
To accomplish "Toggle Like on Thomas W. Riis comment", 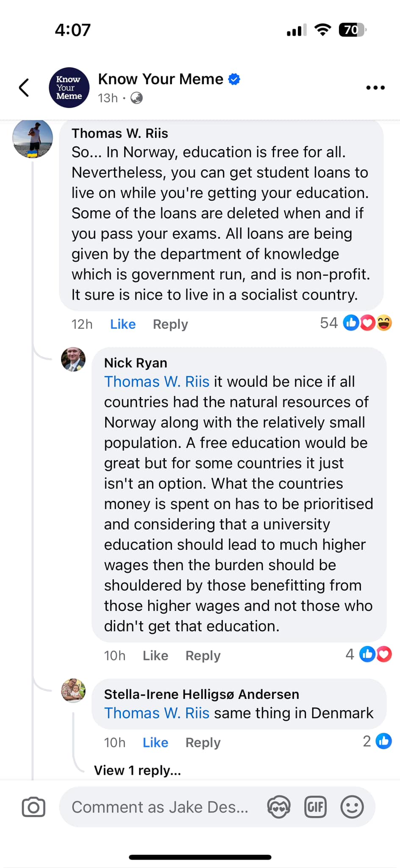I will (x=123, y=324).
